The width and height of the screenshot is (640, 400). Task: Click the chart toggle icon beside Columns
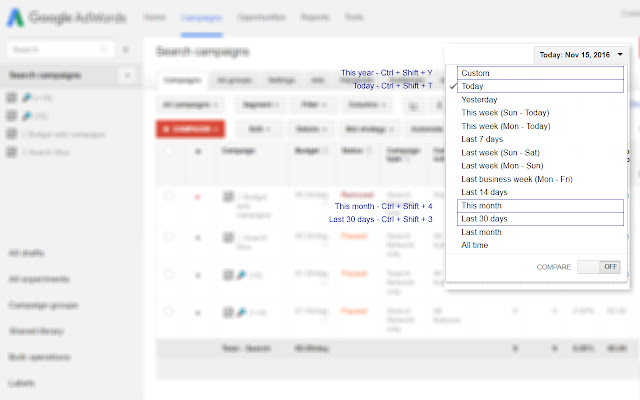[x=413, y=106]
